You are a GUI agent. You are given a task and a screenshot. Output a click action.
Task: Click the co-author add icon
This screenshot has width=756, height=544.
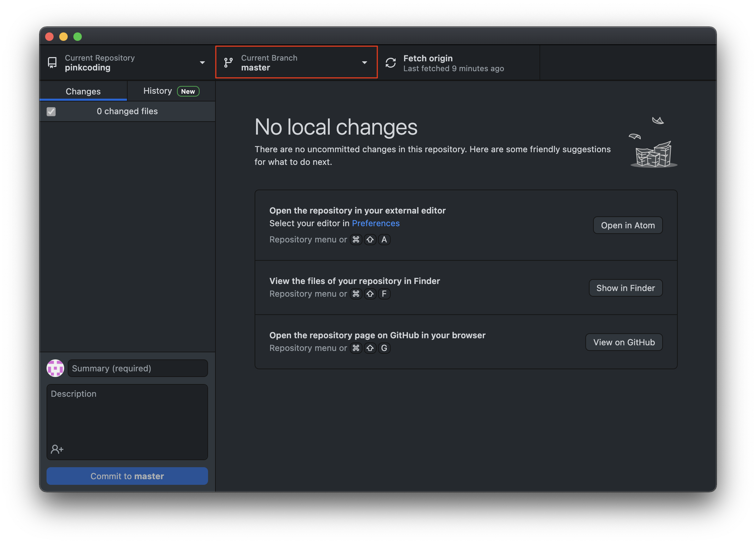(57, 449)
